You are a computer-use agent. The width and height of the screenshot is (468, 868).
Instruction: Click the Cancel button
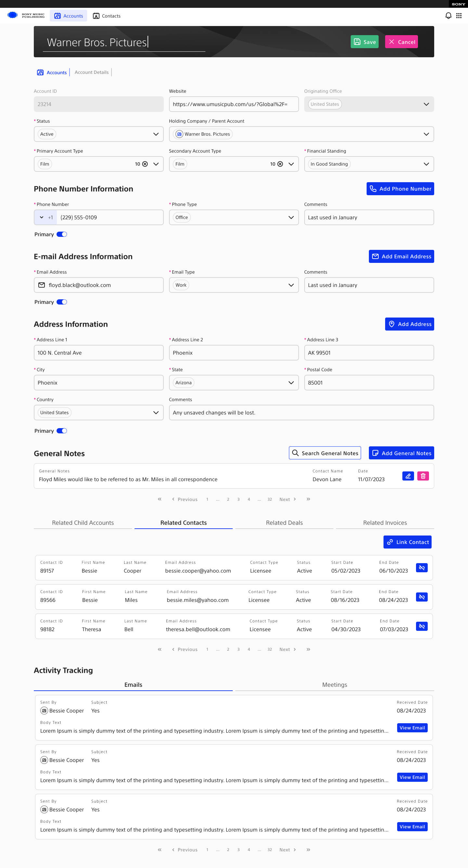tap(401, 42)
